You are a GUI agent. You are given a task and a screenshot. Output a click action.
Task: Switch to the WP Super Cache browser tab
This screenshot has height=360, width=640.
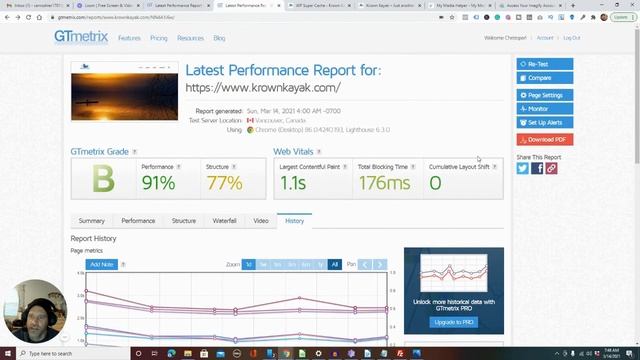tap(320, 6)
